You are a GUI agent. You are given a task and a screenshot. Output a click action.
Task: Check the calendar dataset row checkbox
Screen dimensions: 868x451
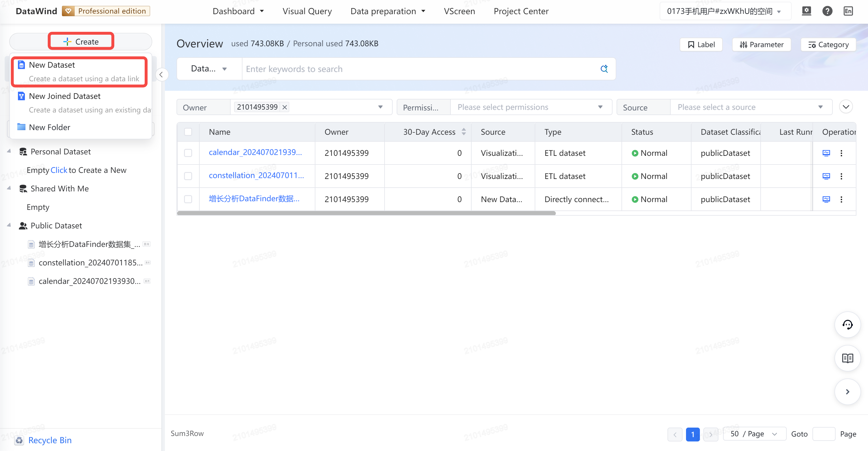188,153
